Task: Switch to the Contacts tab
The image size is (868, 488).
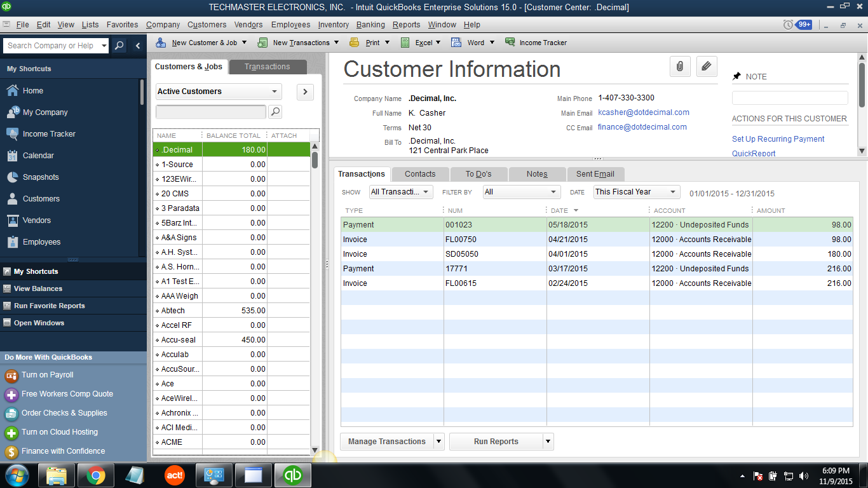Action: [x=420, y=174]
